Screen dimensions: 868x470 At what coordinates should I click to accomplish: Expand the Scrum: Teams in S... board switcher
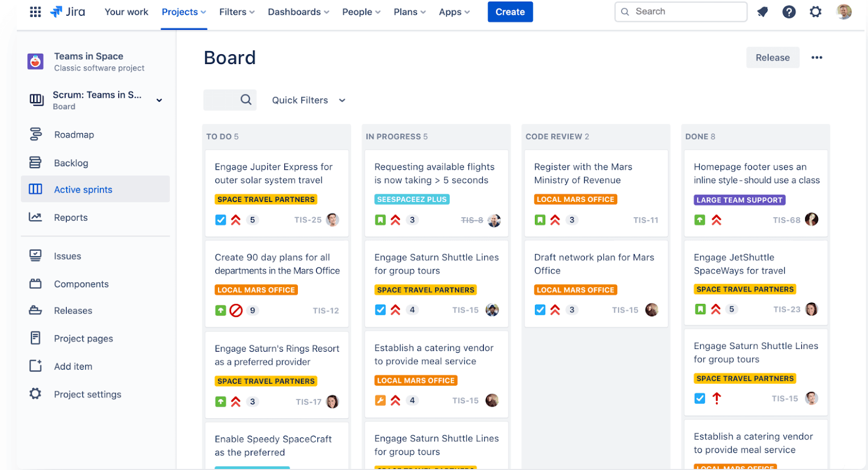point(159,100)
